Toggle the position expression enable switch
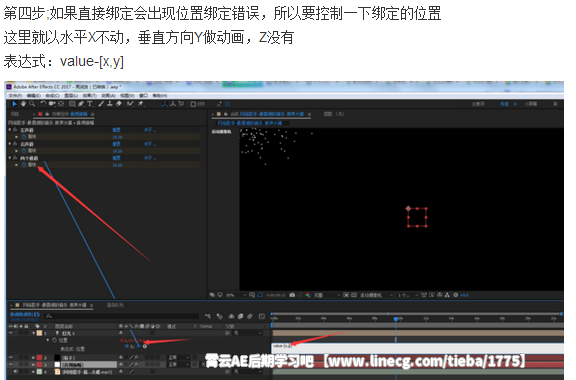Viewport: 576px width, 380px height. click(126, 346)
